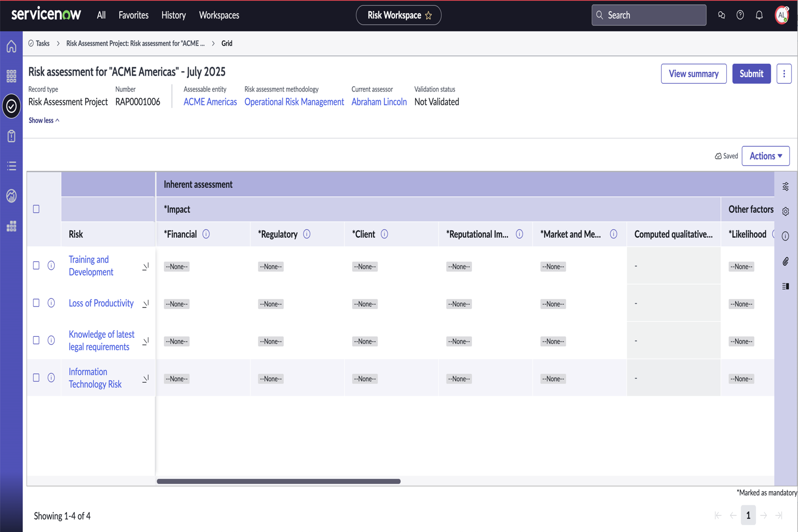Open the chart gauge icon in sidebar
Screen dimensions: 798x532
click(x=11, y=196)
